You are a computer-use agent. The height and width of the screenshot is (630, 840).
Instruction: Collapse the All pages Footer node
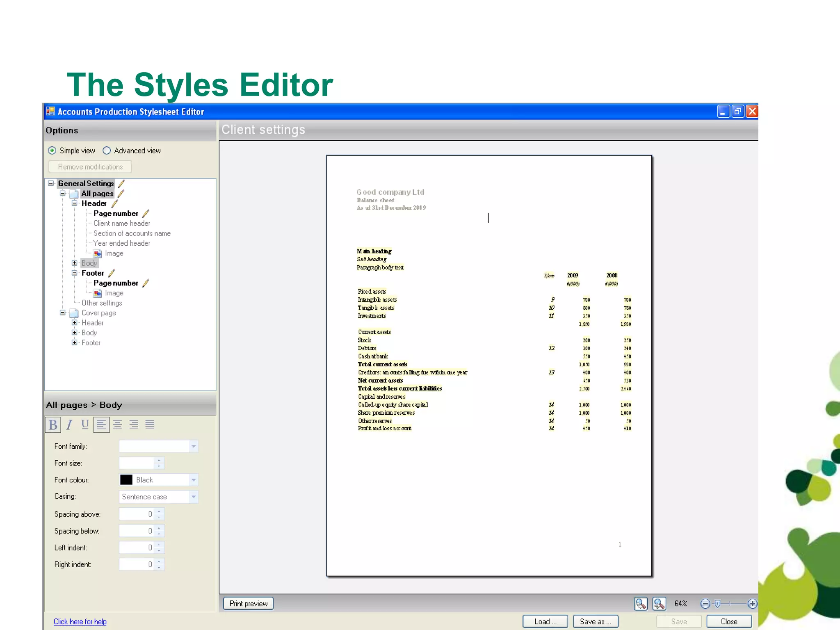75,273
